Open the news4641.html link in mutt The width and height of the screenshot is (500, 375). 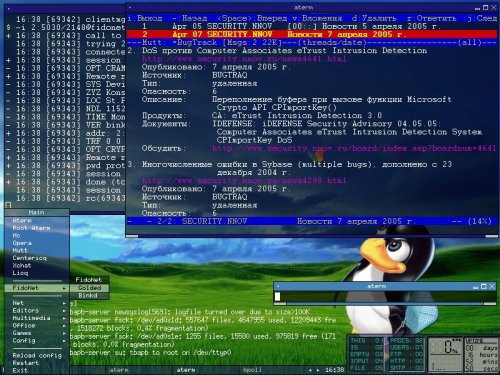[244, 59]
